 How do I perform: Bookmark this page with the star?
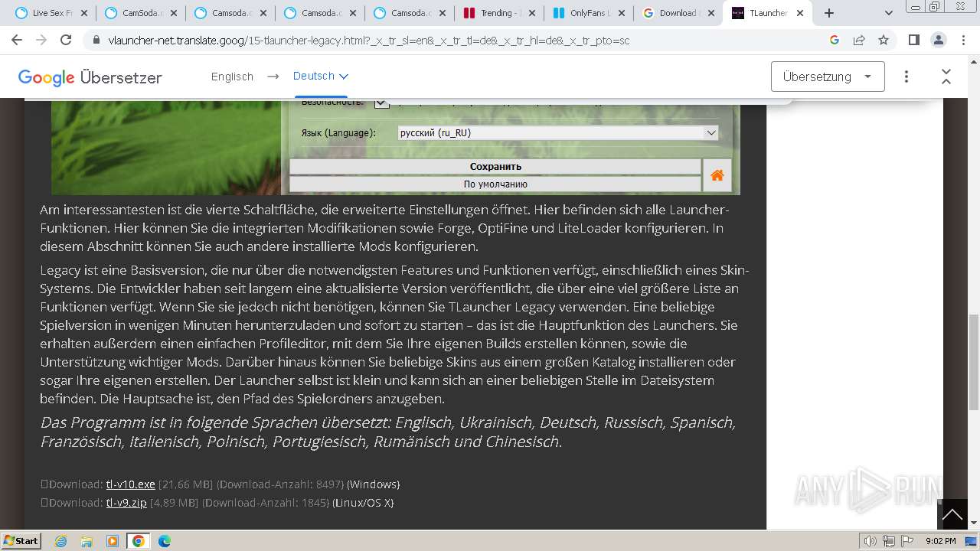point(884,41)
